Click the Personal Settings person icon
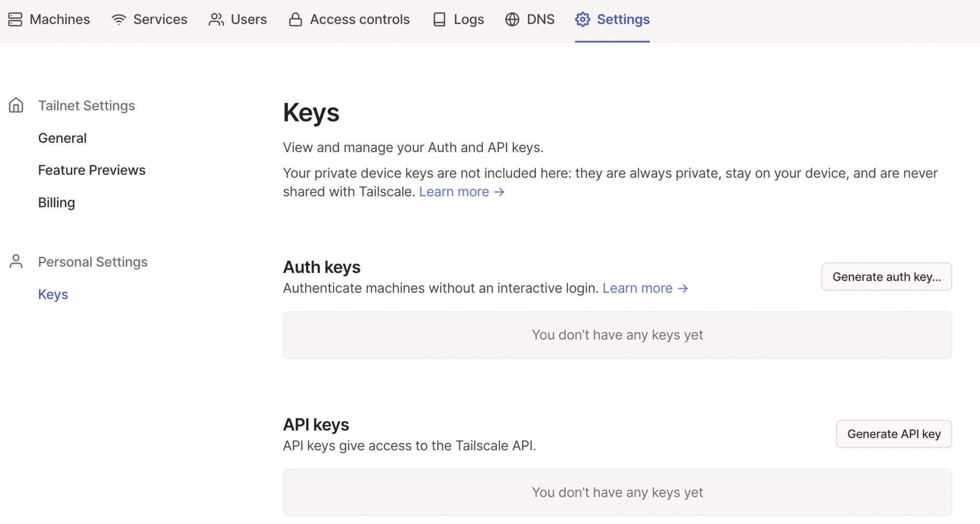The image size is (980, 524). click(x=16, y=262)
